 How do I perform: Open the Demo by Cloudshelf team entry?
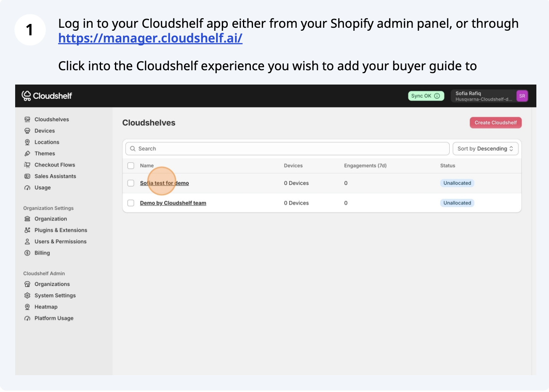tap(173, 203)
